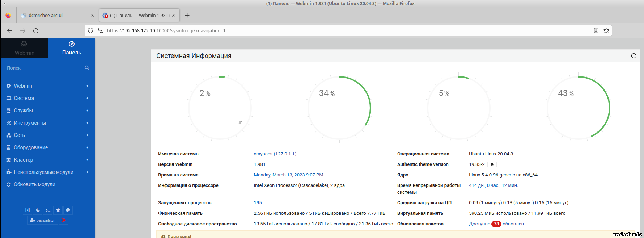Toggle night mode moon icon

(x=38, y=210)
